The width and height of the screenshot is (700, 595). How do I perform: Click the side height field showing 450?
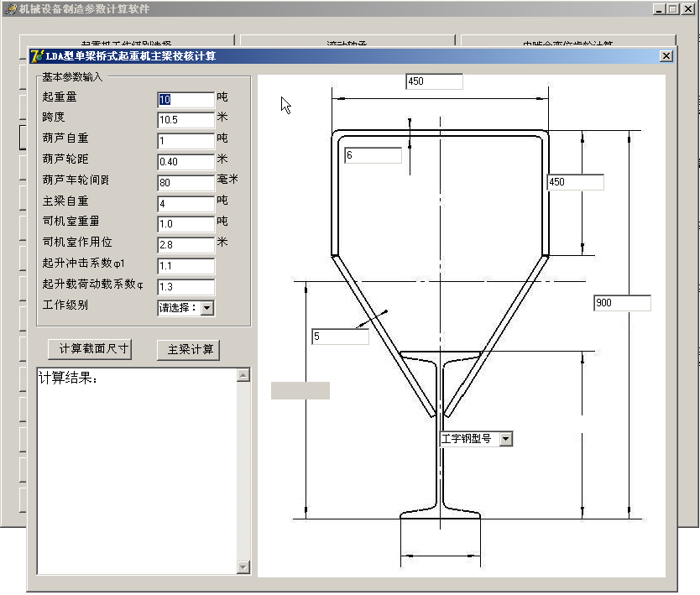click(576, 182)
